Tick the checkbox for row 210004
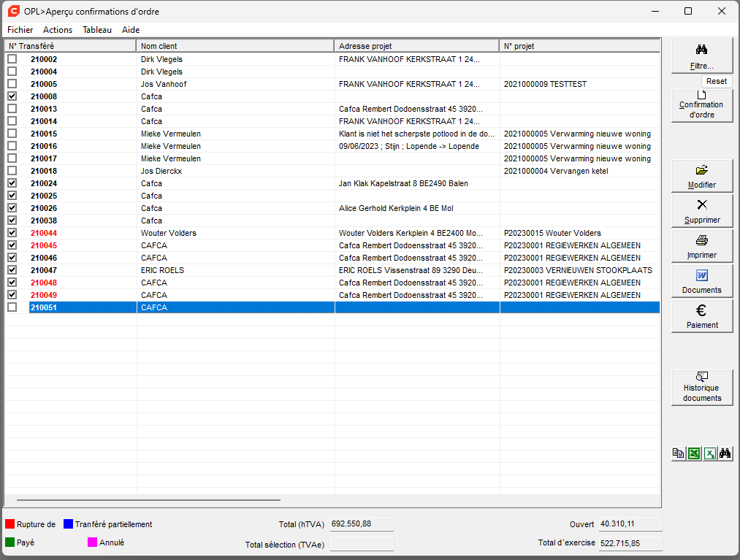The width and height of the screenshot is (740, 560). coord(12,72)
